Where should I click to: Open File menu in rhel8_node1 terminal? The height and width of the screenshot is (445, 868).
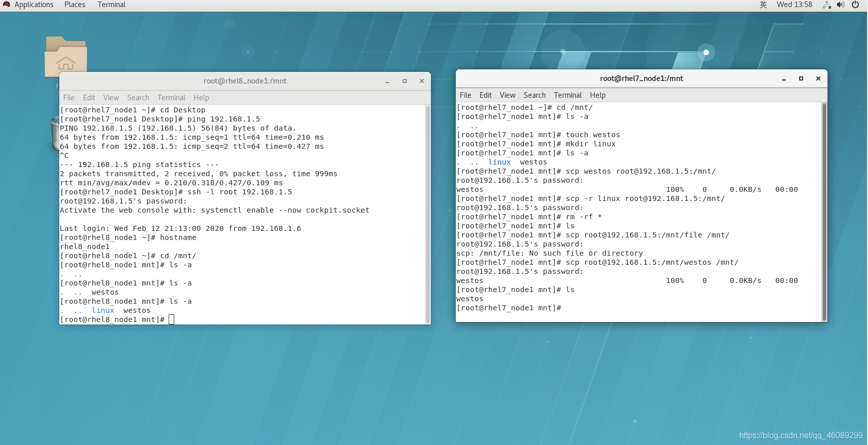click(69, 98)
